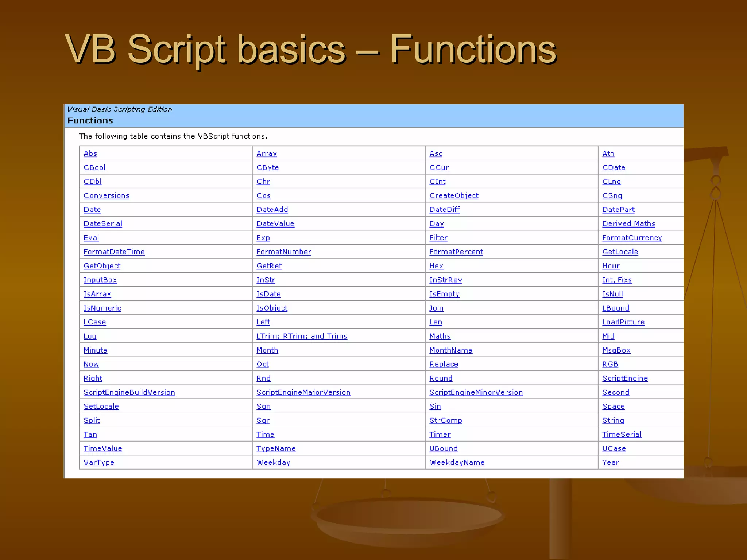Screen dimensions: 747x560
Task: Click the SetLocale link
Action: [101, 406]
